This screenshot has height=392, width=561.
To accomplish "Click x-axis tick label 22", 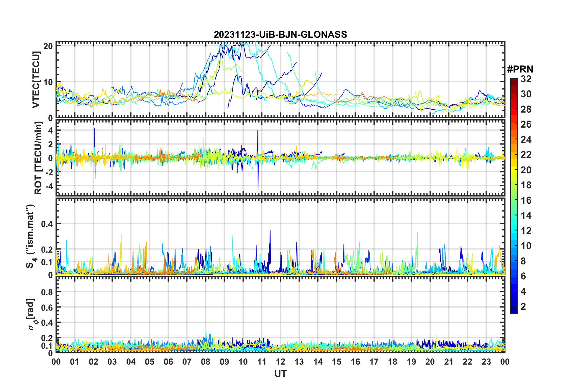I will [x=467, y=362].
